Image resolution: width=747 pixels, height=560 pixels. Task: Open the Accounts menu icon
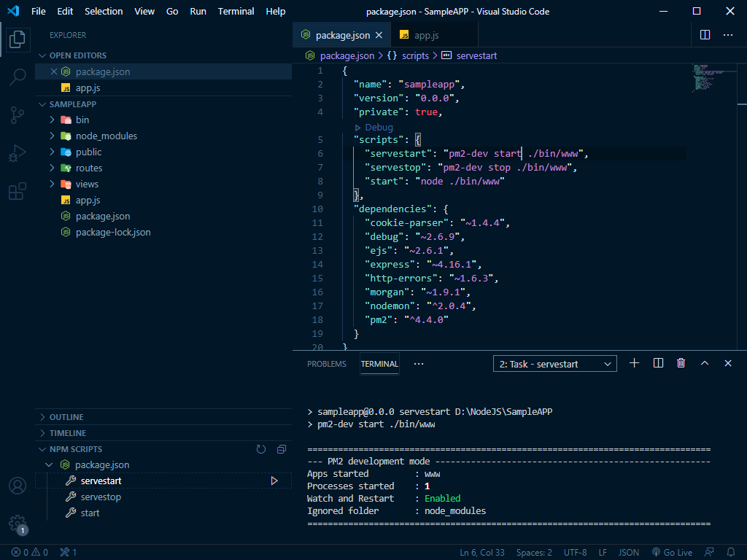(x=18, y=486)
